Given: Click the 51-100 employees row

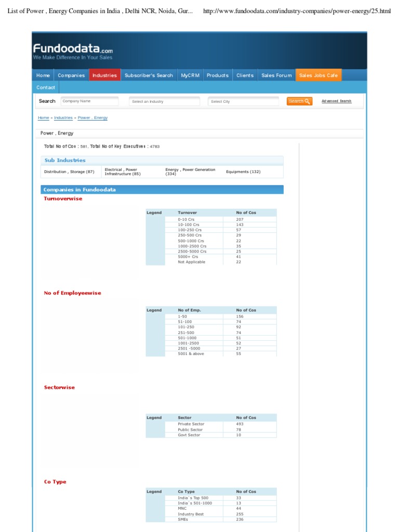Looking at the screenshot, I should click(x=220, y=322).
